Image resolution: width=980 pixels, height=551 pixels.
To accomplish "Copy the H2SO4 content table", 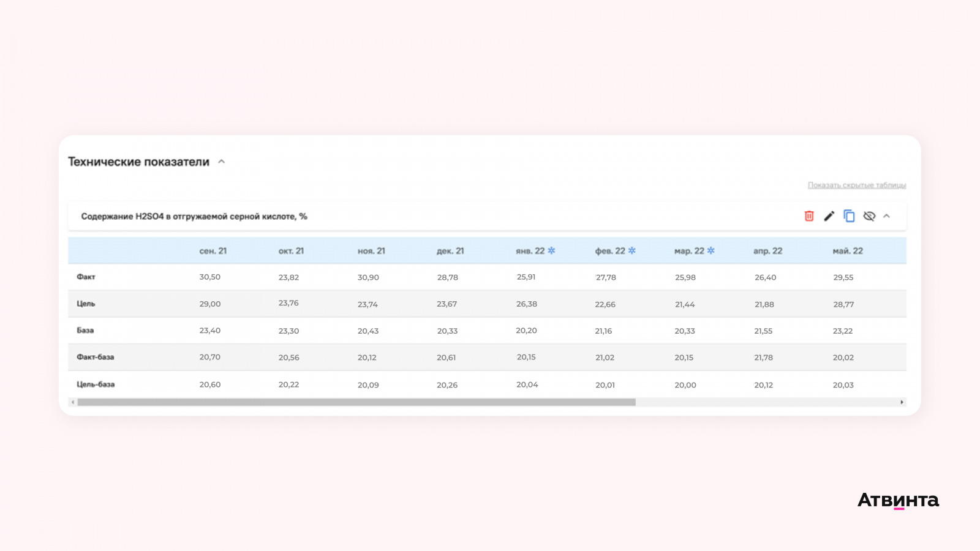I will coord(849,216).
